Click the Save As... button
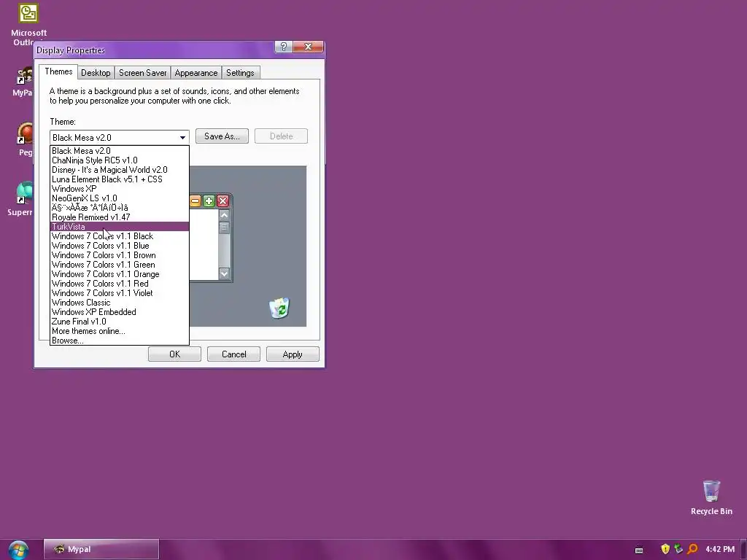The height and width of the screenshot is (560, 747). click(x=222, y=136)
